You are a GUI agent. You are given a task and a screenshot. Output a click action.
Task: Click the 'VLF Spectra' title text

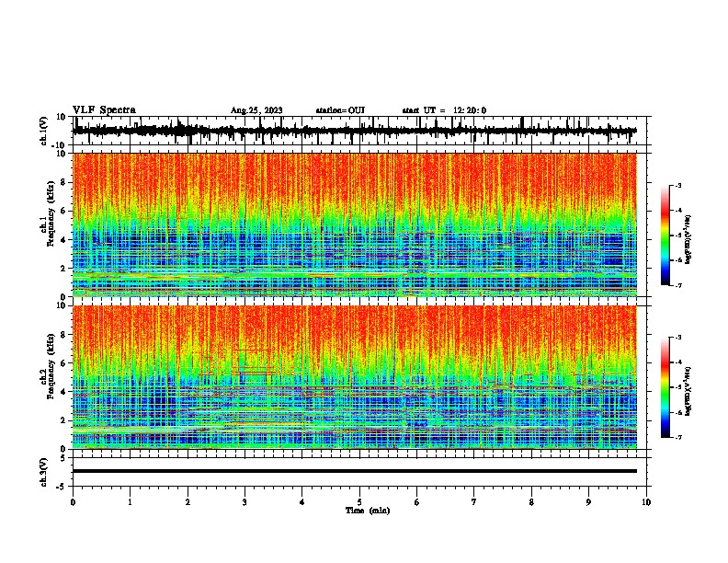click(x=104, y=110)
